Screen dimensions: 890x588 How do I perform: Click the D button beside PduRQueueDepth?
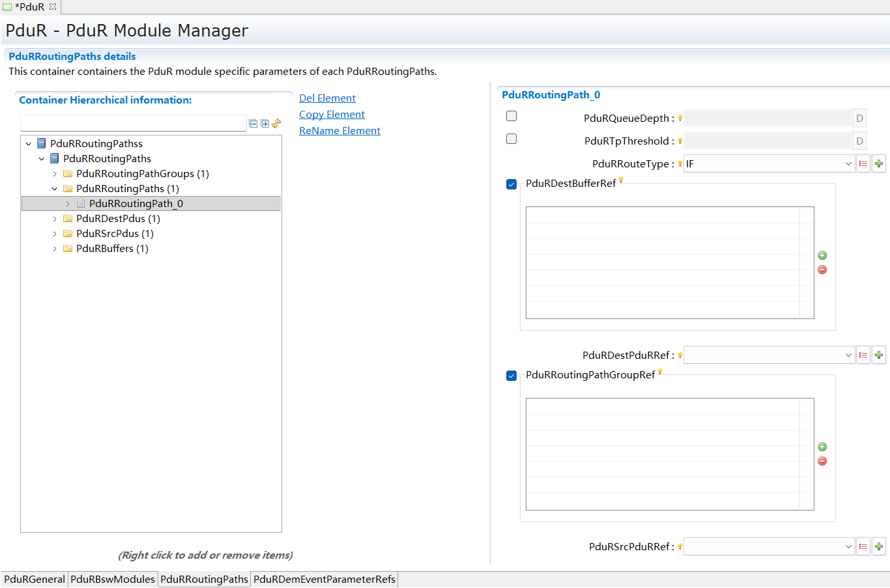(x=859, y=118)
